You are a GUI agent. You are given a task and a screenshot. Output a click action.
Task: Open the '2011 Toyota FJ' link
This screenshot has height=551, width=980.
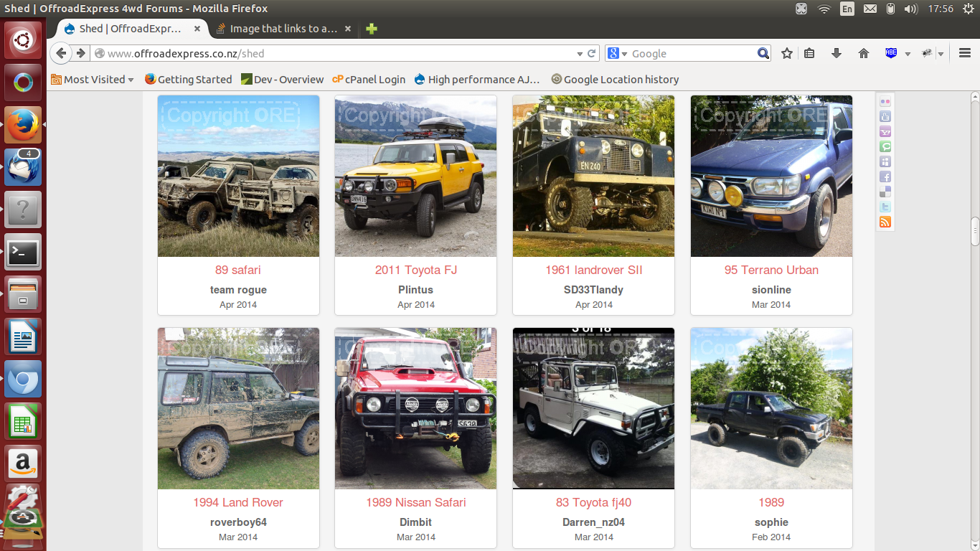pos(415,270)
